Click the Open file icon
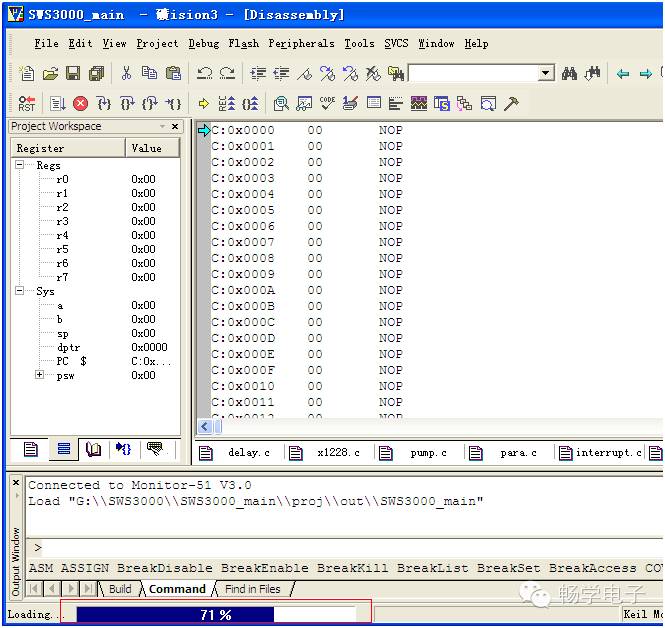The image size is (665, 628). (x=50, y=74)
